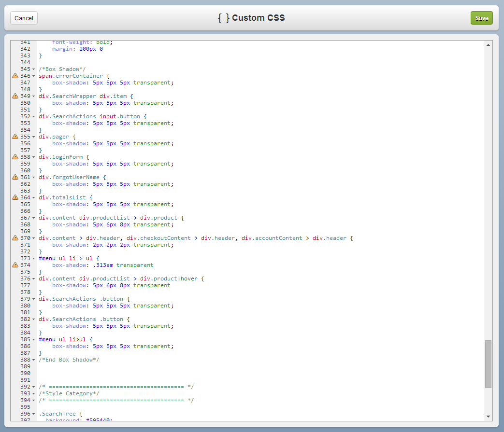This screenshot has height=432, width=504.
Task: Collapse the End Box Shadow comment at line 388
Action: 33,360
